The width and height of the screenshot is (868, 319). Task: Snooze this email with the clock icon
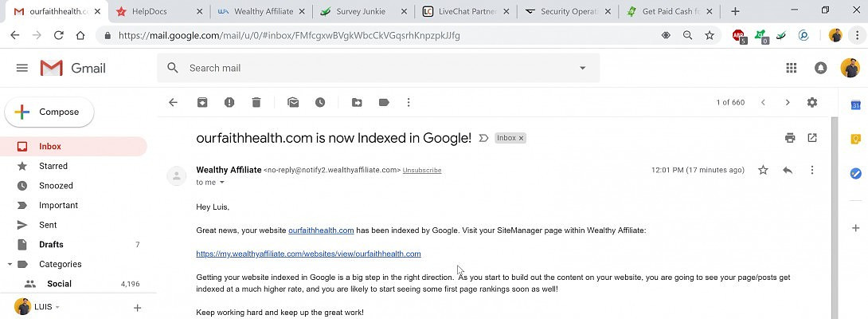pos(320,103)
